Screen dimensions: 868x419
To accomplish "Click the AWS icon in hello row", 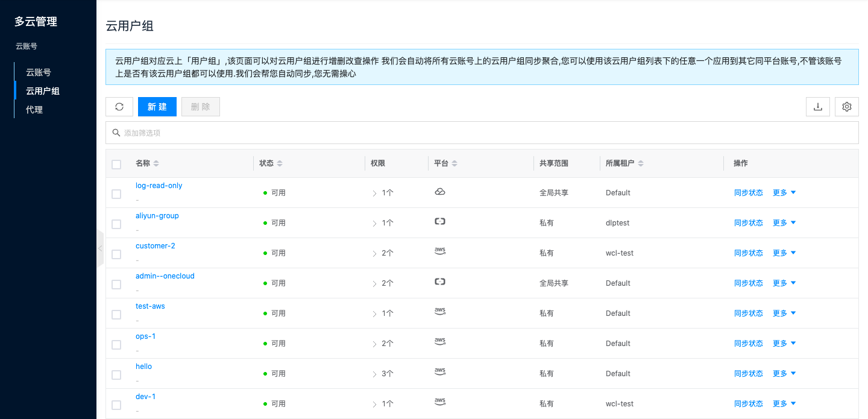I will click(x=440, y=373).
